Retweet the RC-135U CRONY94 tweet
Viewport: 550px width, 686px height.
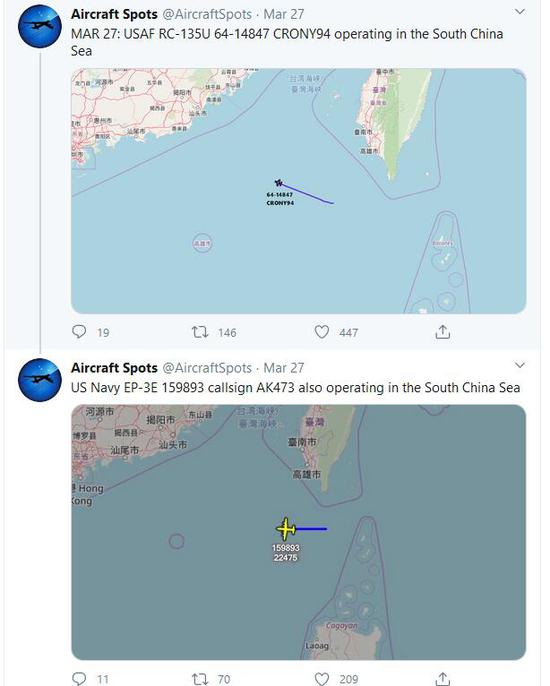(x=200, y=332)
